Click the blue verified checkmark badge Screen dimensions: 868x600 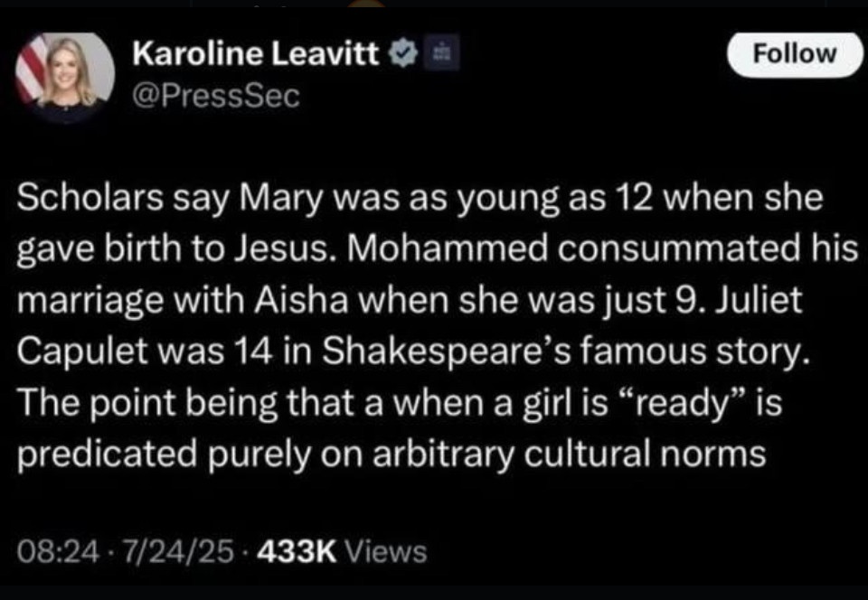pos(404,53)
